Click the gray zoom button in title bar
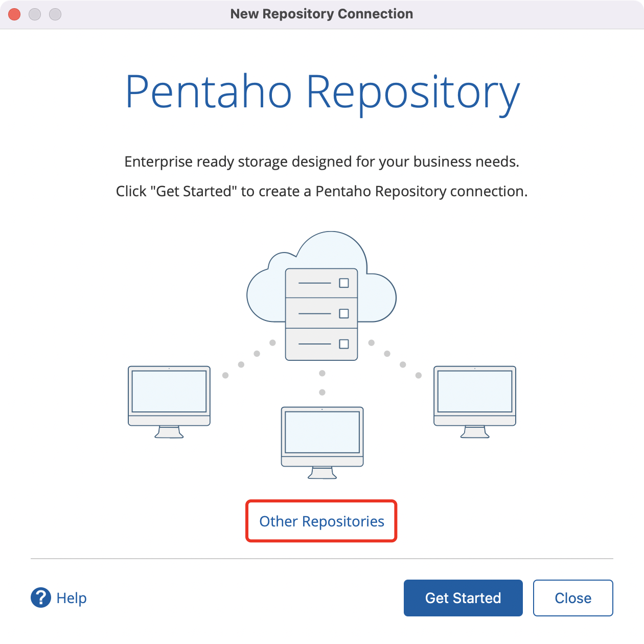644x644 pixels. point(55,14)
